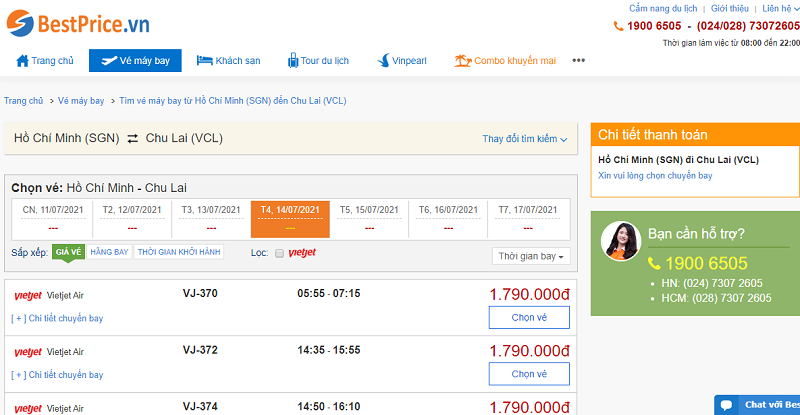Sort flights by GIÁ VÉ
Image resolution: width=800 pixels, height=415 pixels.
(x=68, y=252)
